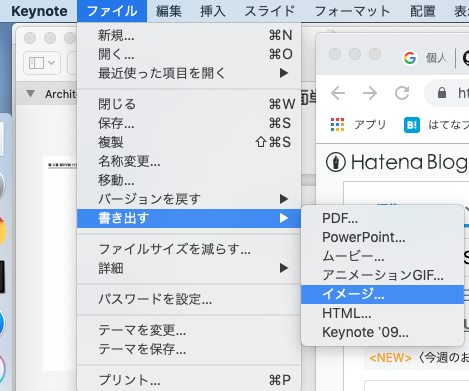Choose テーマを変更... menu item

pos(189,330)
